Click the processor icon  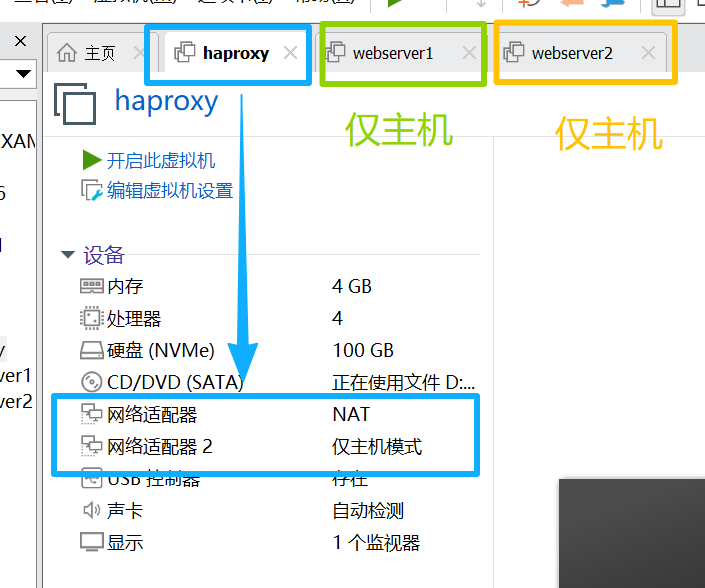click(92, 318)
